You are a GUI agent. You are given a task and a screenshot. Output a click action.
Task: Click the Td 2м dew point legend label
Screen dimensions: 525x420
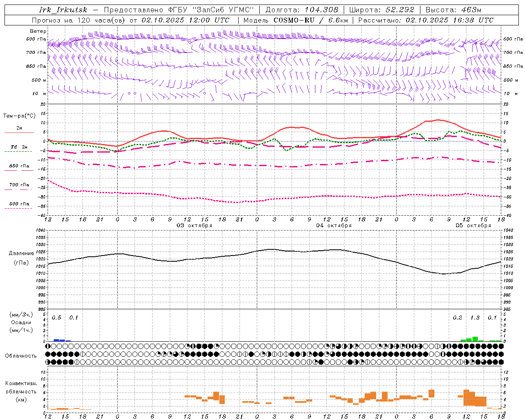19,147
